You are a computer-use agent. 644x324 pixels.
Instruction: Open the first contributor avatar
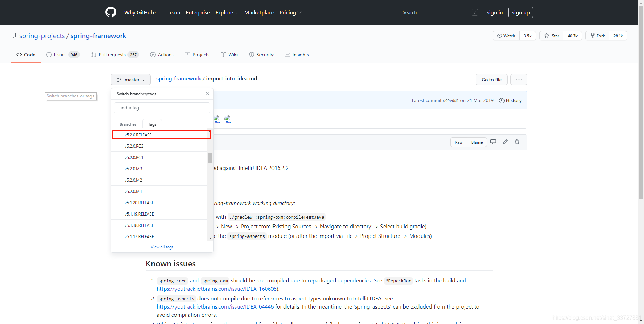(x=217, y=119)
